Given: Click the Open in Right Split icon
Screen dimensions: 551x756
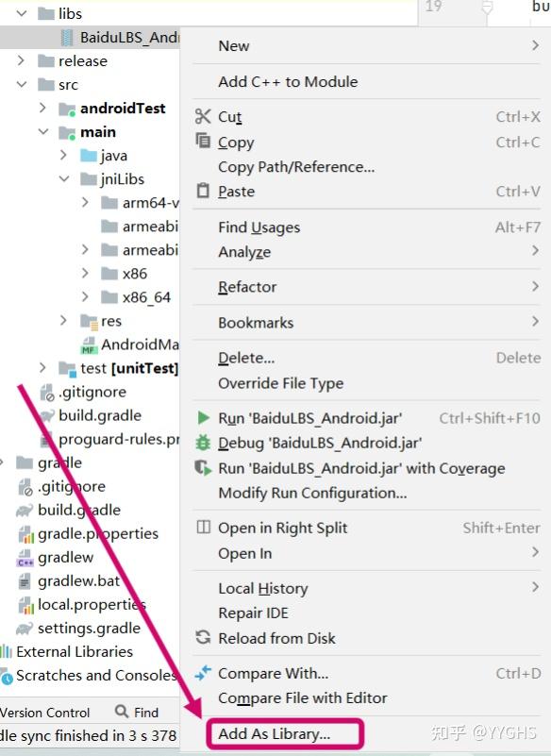Looking at the screenshot, I should tap(204, 527).
